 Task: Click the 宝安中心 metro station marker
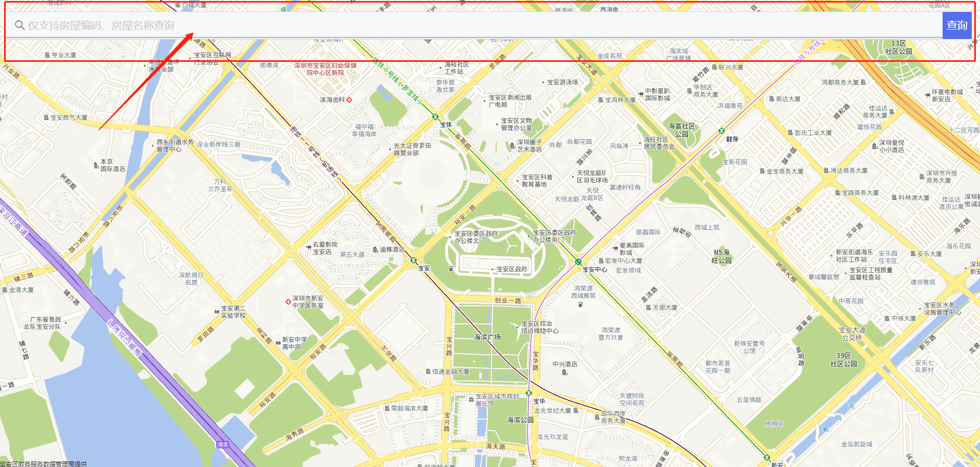(578, 262)
